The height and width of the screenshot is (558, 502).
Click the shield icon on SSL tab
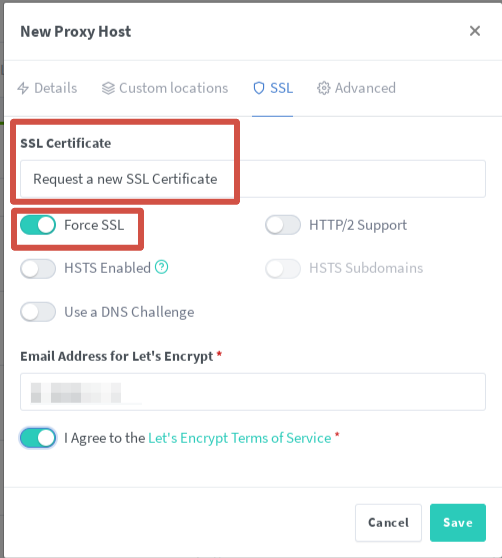point(259,88)
